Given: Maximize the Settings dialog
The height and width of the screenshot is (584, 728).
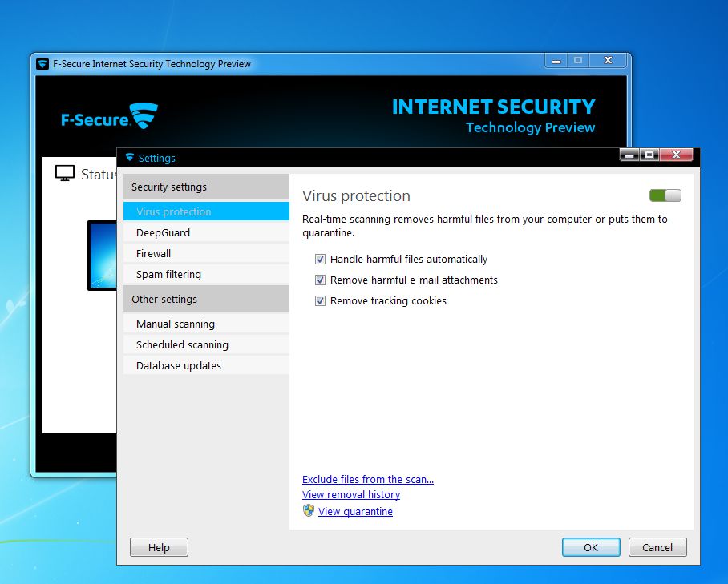Looking at the screenshot, I should [x=649, y=155].
